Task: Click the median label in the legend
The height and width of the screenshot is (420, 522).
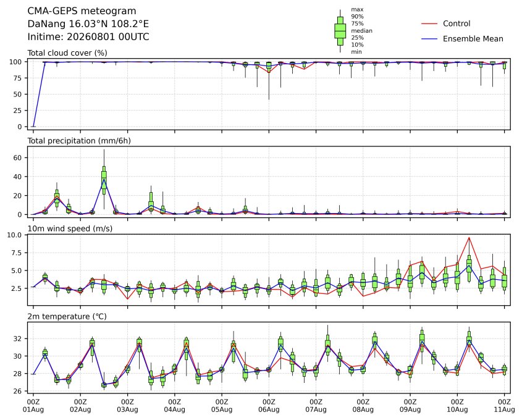Action: click(361, 31)
